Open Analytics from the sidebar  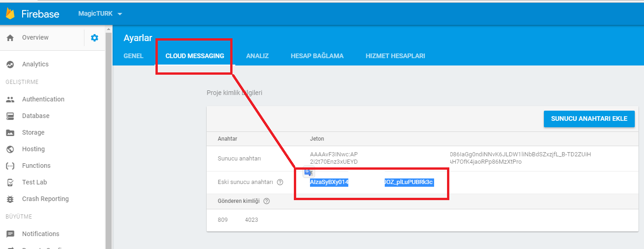pyautogui.click(x=35, y=64)
